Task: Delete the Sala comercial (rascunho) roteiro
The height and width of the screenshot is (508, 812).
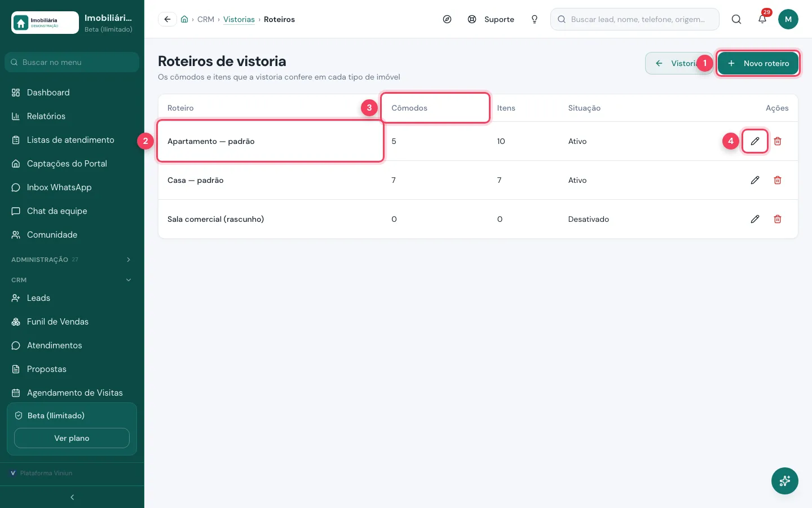Action: click(x=778, y=219)
